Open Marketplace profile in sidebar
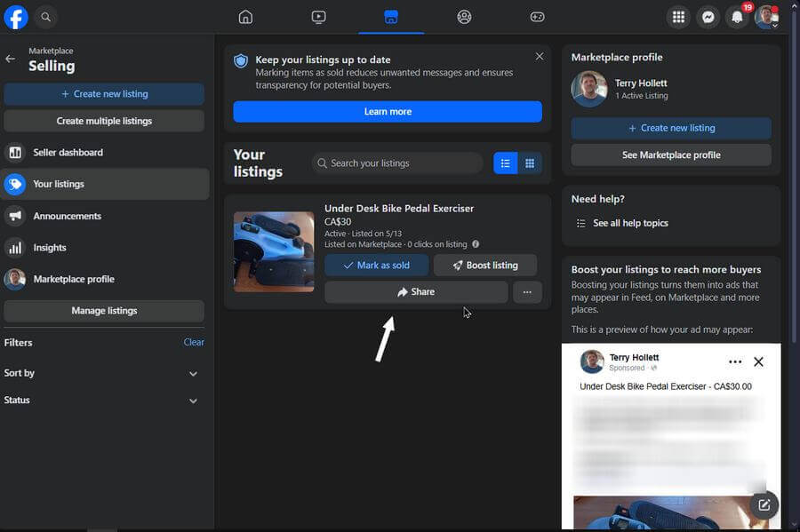This screenshot has height=532, width=800. point(105,279)
